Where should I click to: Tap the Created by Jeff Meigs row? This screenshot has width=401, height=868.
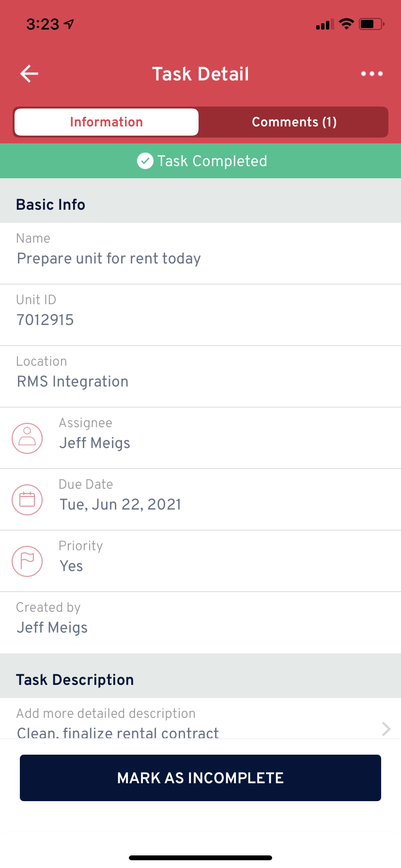(x=200, y=622)
